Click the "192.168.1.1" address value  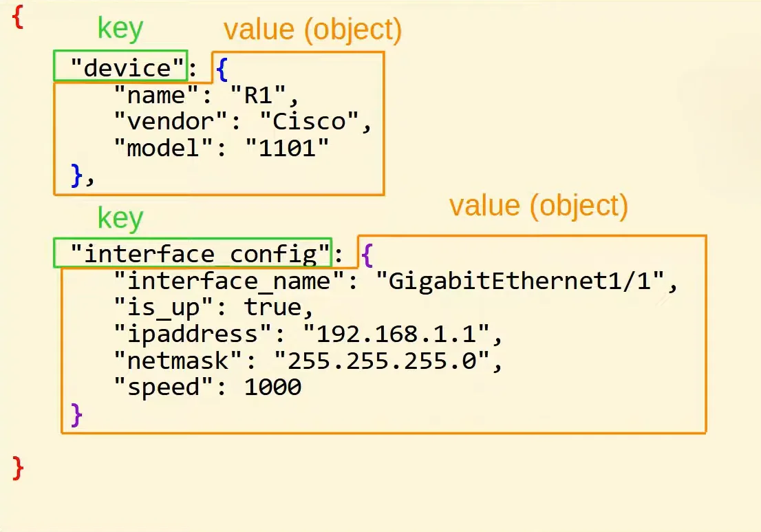pos(396,334)
